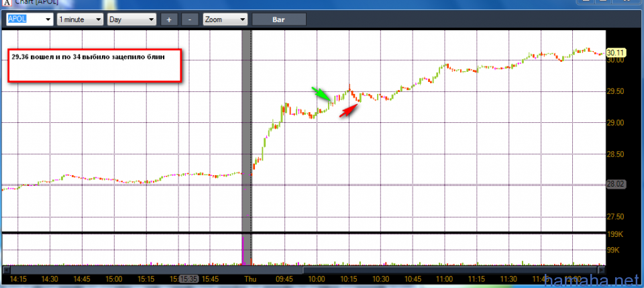Click the 09:45 time axis label
The height and width of the screenshot is (288, 644).
click(x=284, y=279)
